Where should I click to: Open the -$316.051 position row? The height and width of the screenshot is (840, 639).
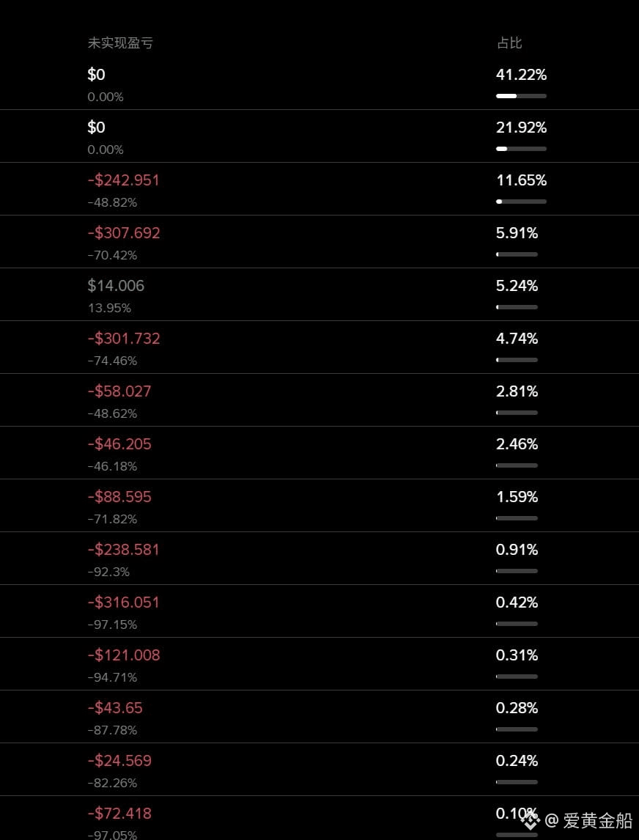[123, 603]
